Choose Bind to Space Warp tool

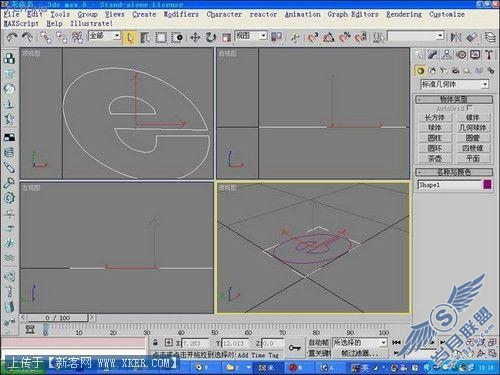pos(77,37)
